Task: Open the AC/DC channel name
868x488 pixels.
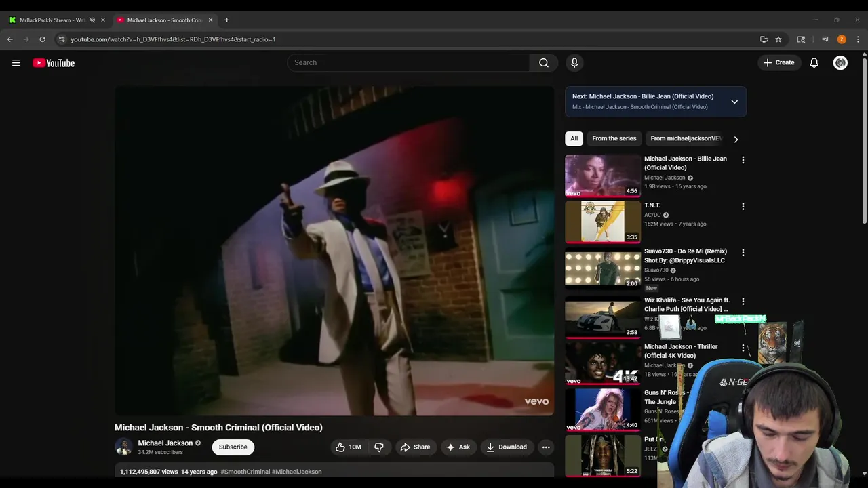Action: point(652,215)
